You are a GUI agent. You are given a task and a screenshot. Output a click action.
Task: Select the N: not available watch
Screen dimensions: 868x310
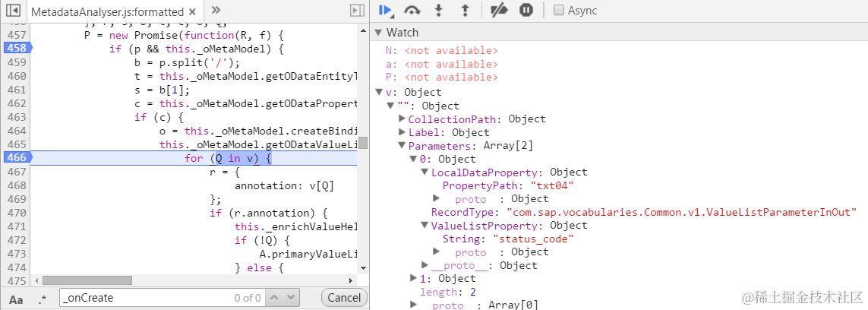[442, 50]
